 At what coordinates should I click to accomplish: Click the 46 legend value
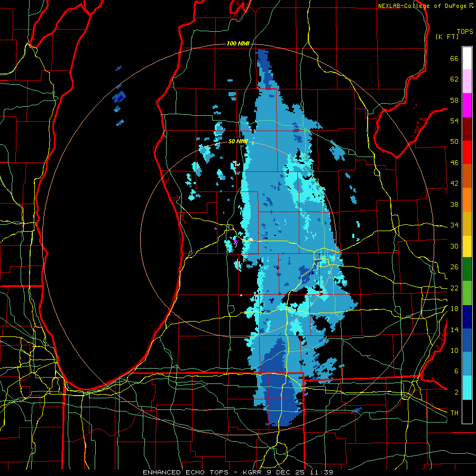(x=454, y=163)
